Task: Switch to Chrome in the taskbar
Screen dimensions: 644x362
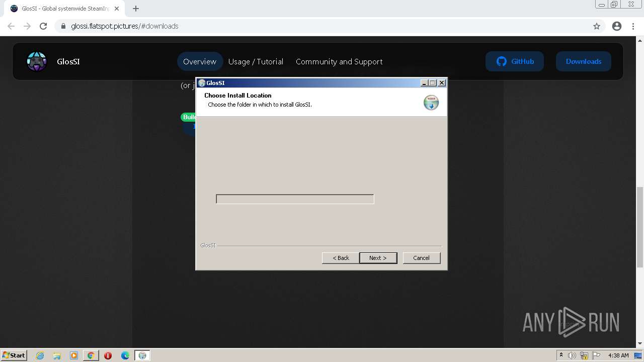Action: [91, 355]
